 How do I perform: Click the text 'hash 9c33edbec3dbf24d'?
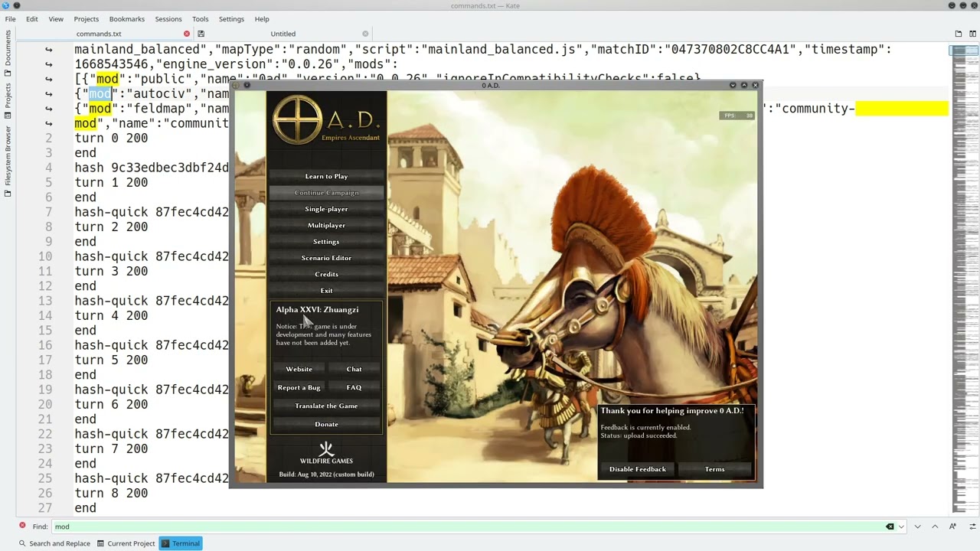click(x=152, y=168)
